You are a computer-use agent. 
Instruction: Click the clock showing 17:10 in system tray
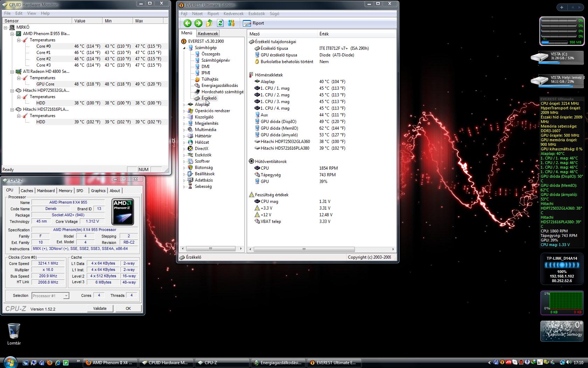coord(579,363)
